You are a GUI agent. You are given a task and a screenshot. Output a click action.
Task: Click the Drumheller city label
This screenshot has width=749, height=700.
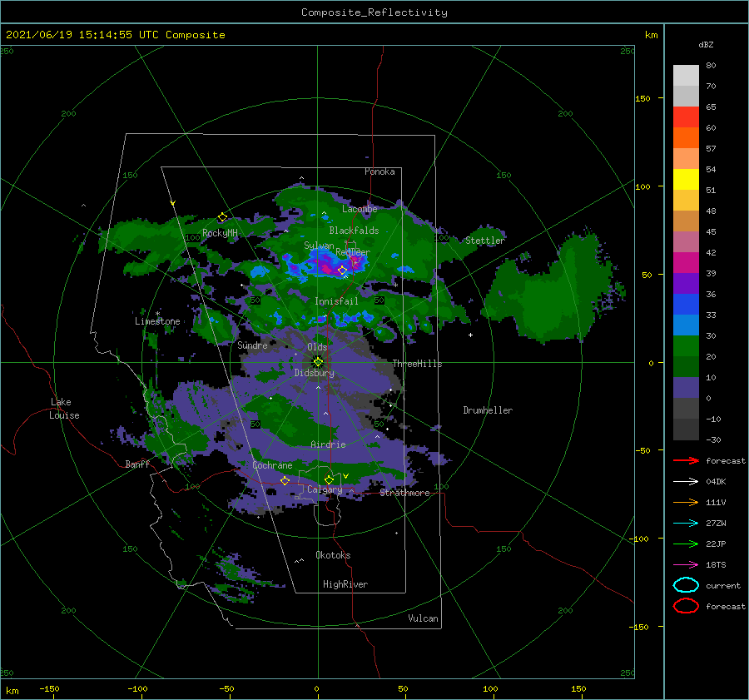tap(488, 410)
